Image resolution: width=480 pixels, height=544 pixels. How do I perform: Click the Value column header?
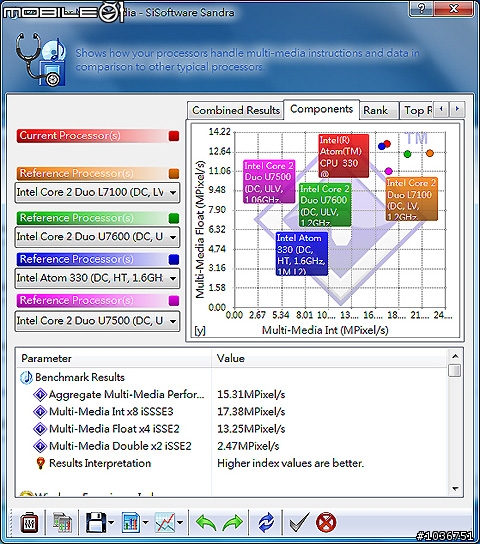[329, 358]
